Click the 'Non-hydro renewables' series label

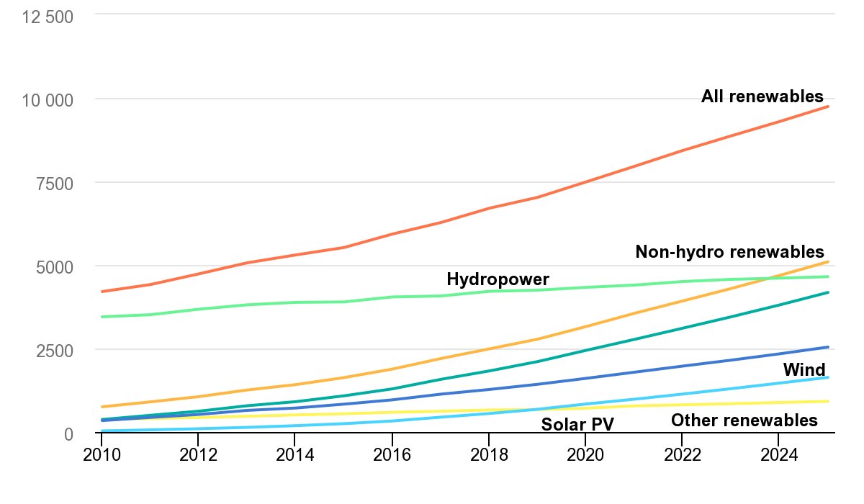(x=729, y=252)
